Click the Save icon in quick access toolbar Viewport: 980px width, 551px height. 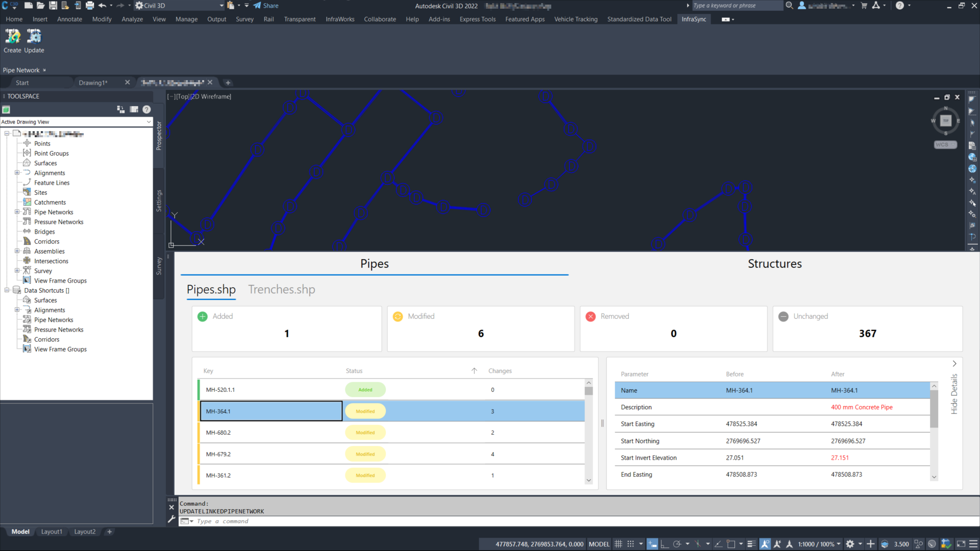tap(53, 6)
